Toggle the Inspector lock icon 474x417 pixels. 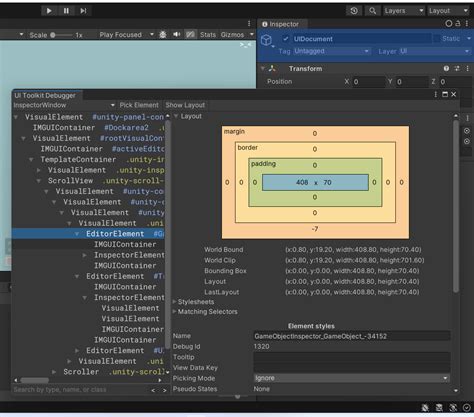tap(458, 23)
